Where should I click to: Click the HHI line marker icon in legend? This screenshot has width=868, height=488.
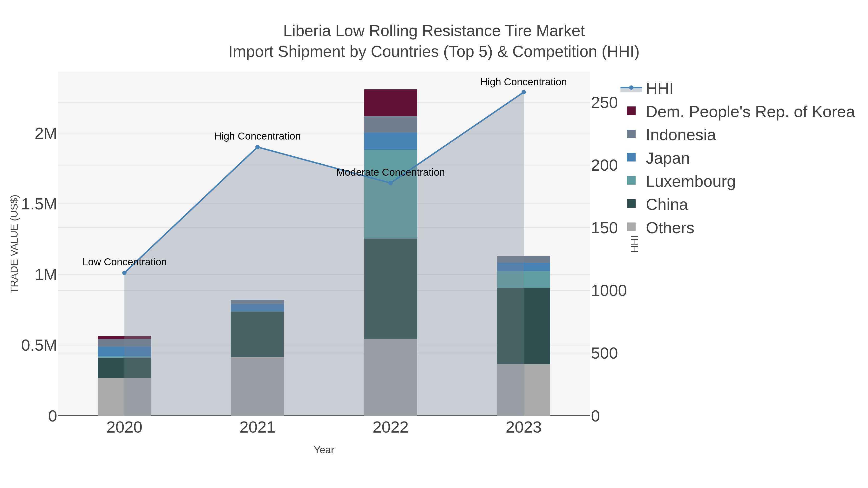coord(631,88)
